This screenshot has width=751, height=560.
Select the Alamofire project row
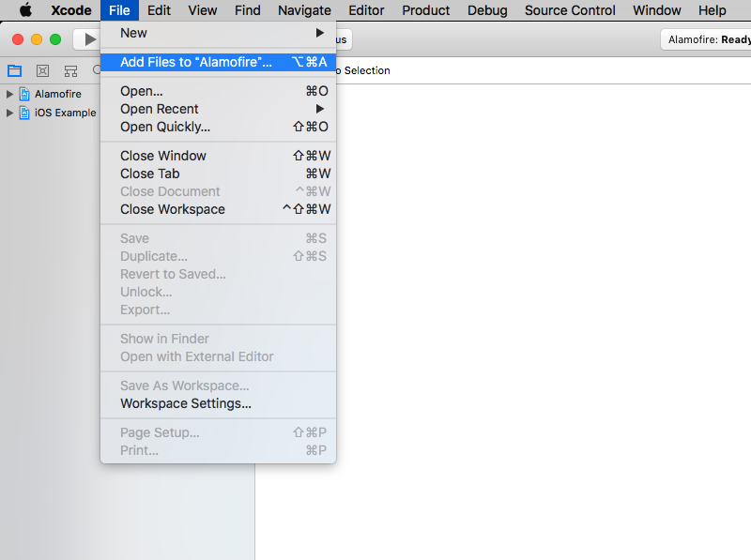(x=50, y=94)
